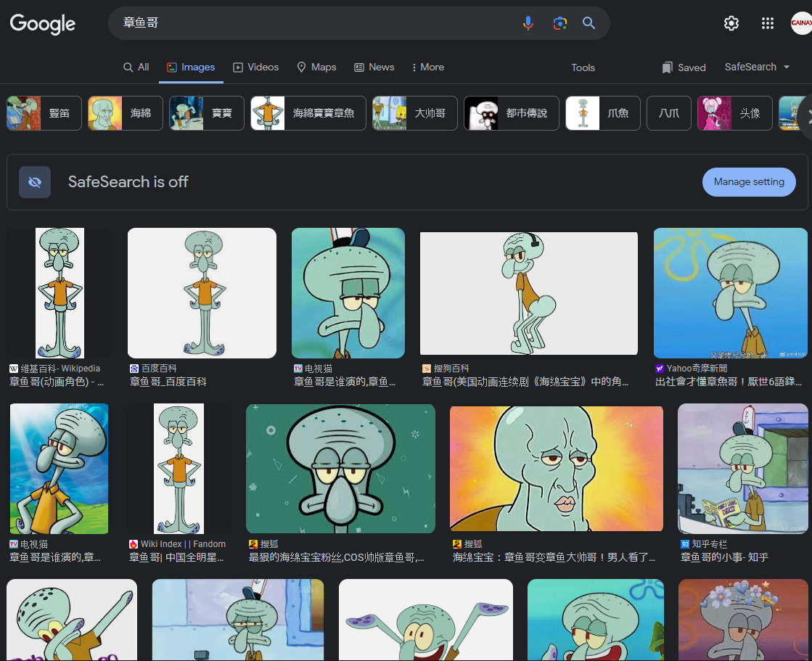Switch to the News tab
This screenshot has height=661, width=812.
[x=374, y=67]
